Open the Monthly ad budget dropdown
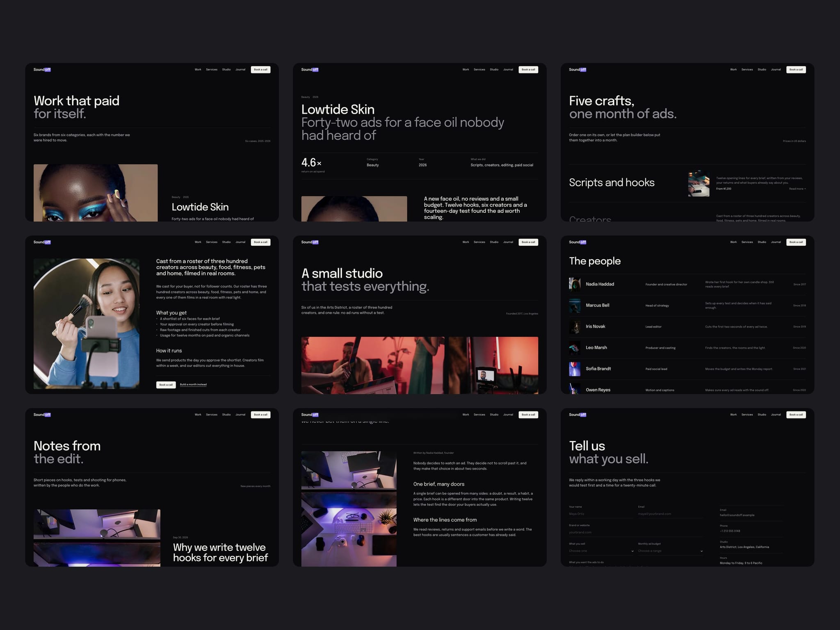This screenshot has width=840, height=630. pos(670,551)
